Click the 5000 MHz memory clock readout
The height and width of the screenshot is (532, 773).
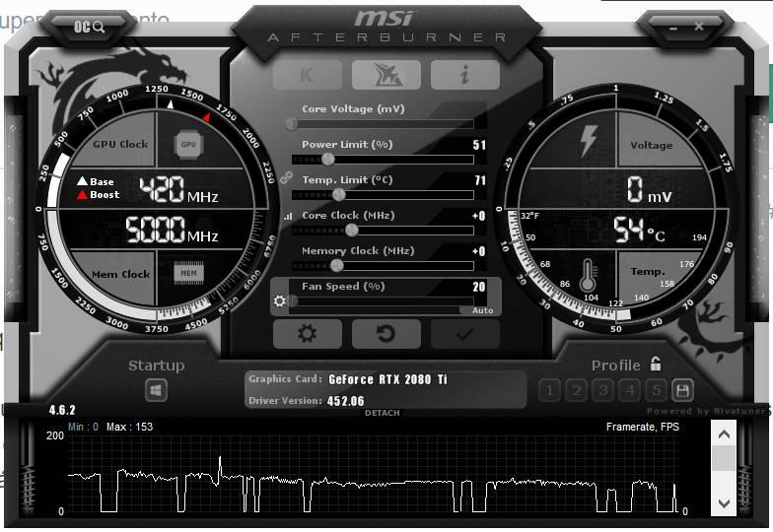tap(172, 231)
